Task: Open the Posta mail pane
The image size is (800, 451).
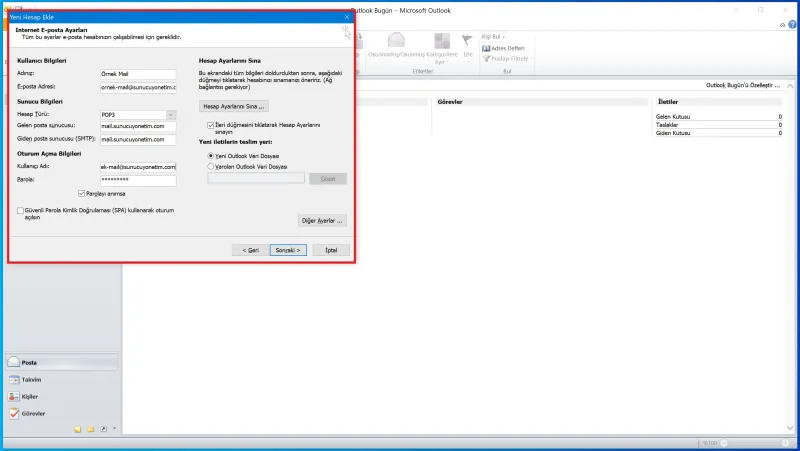Action: [x=62, y=362]
